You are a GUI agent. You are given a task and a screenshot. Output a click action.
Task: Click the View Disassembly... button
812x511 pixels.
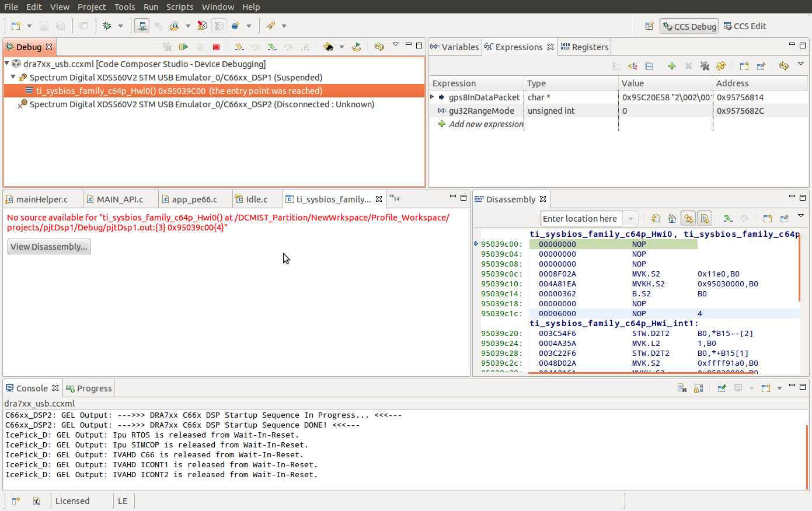(49, 246)
